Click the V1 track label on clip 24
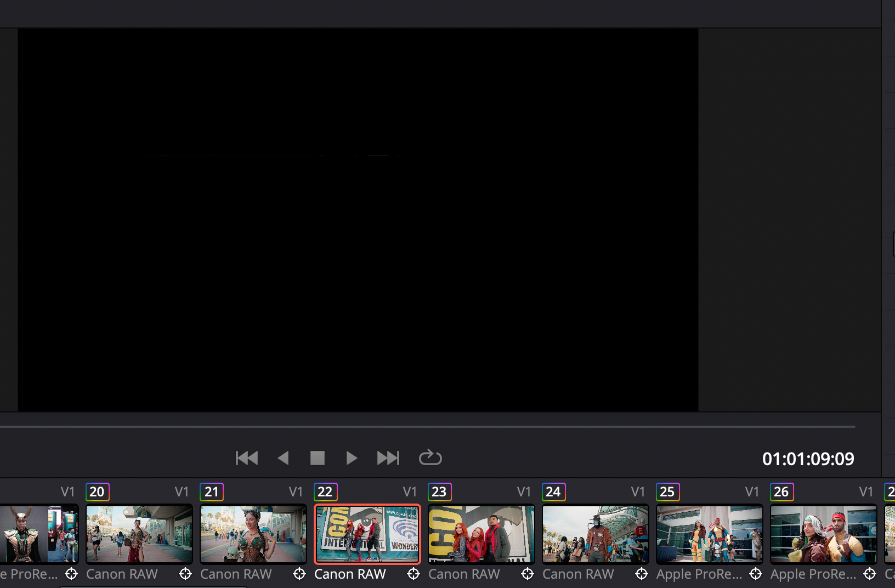Viewport: 895px width, 588px height. pos(638,492)
